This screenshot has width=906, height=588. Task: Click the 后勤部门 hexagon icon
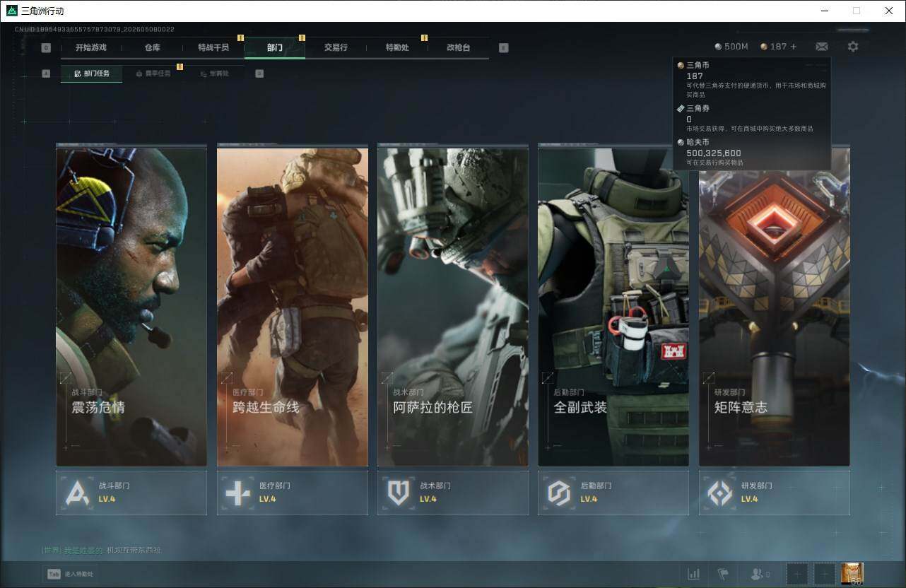[559, 493]
